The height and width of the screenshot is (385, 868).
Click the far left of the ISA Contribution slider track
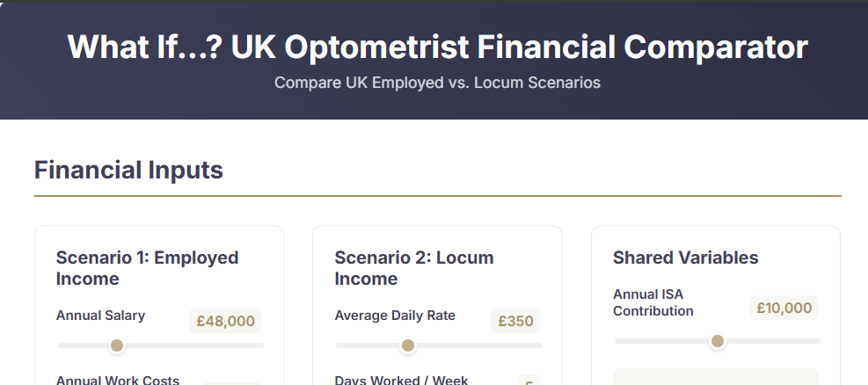click(620, 341)
